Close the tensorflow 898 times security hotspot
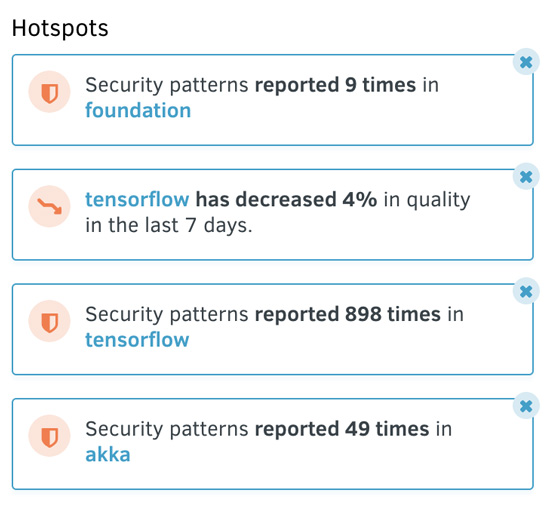Viewport: 550px width, 510px height. [x=526, y=291]
